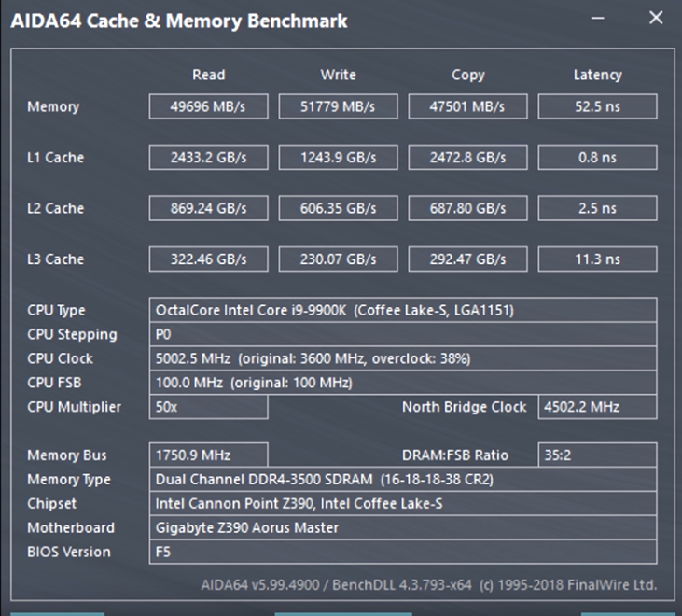Click the L3 Cache Read result
Image resolution: width=682 pixels, height=616 pixels.
click(x=209, y=259)
